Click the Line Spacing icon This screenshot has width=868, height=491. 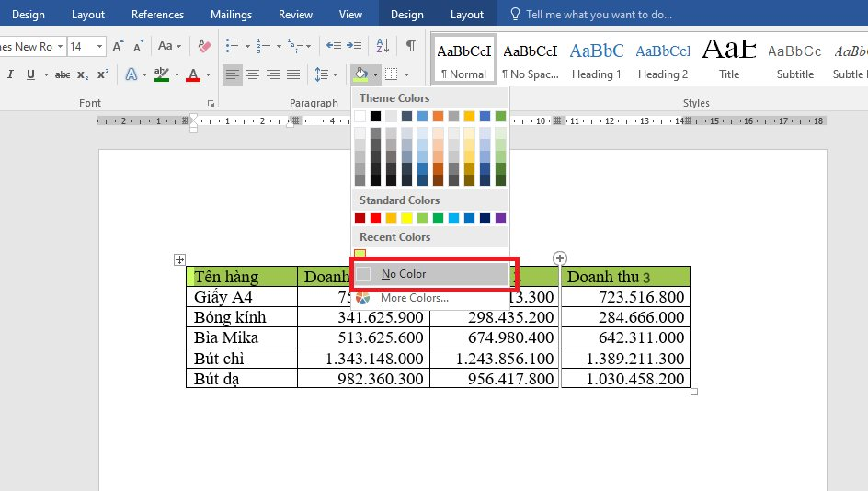pos(321,74)
